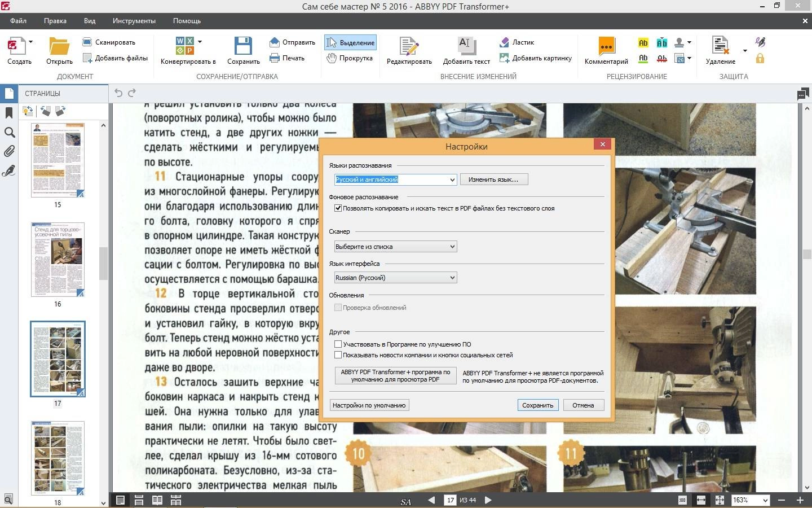Viewport: 812px width, 508px height.
Task: Expand Конвертировать в dropdown arrow
Action: click(200, 42)
